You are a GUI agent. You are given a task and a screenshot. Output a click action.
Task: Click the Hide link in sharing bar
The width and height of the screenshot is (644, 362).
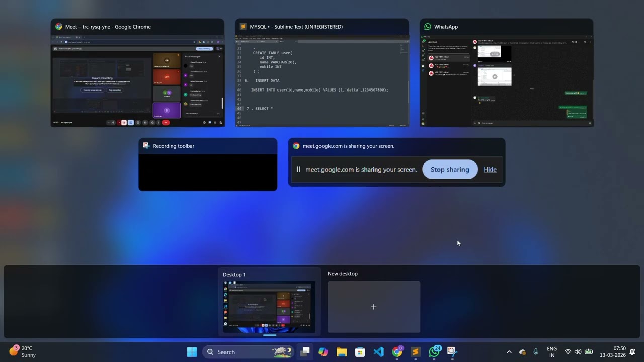[490, 169]
